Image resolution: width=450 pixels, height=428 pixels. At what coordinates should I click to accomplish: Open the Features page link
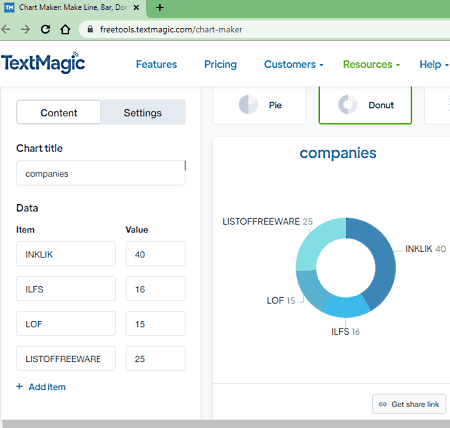coord(156,64)
